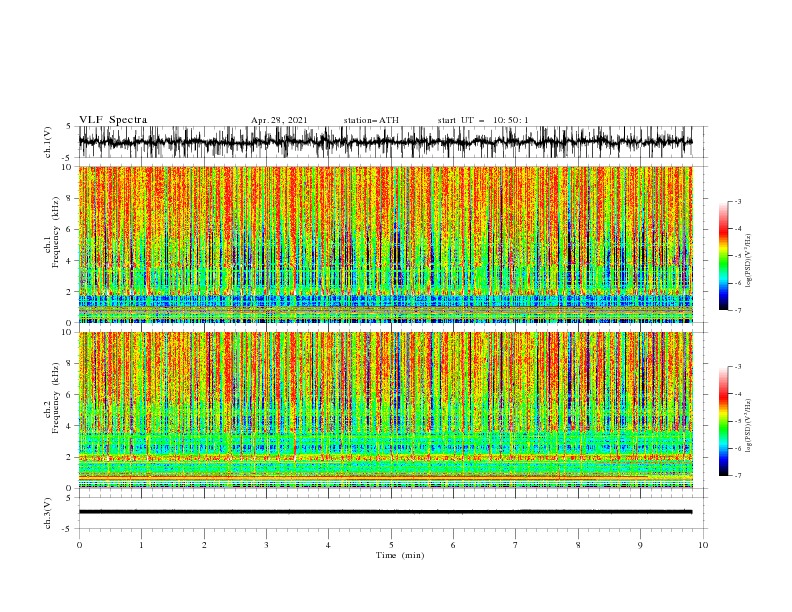Screen dimensions: 792x612
Task: Click inside the ch.2 frequency spectrogram
Action: pyautogui.click(x=385, y=410)
